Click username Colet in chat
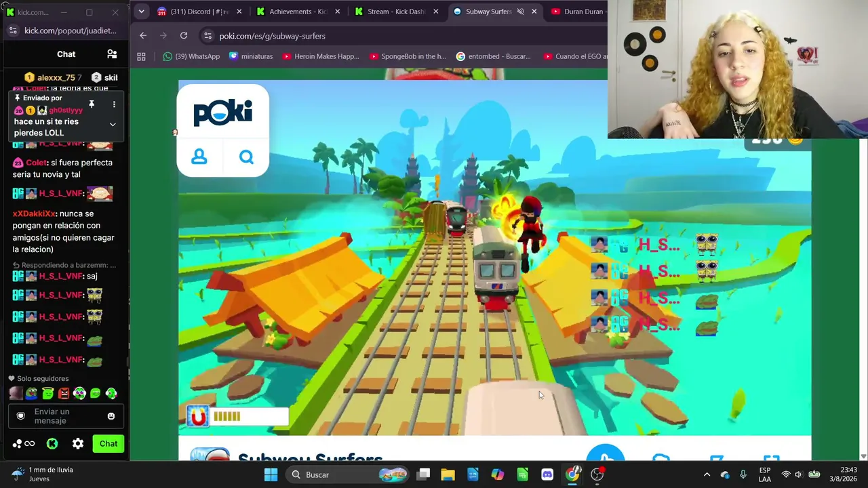Screen dimensions: 868x488 click(36, 163)
